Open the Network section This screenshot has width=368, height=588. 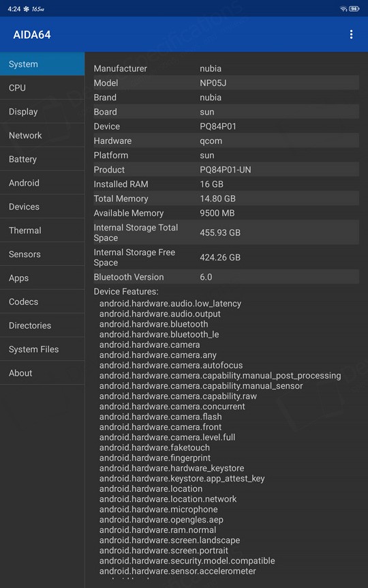point(42,135)
